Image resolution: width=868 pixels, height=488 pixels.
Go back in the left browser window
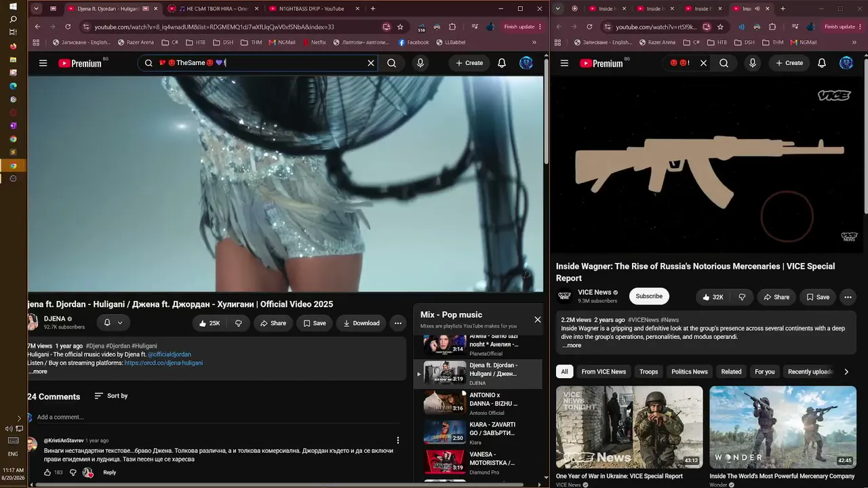(x=37, y=27)
